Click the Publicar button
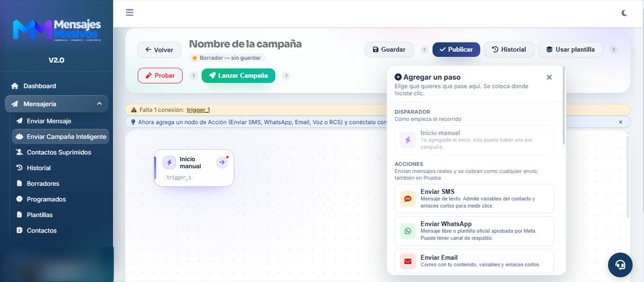 point(456,49)
